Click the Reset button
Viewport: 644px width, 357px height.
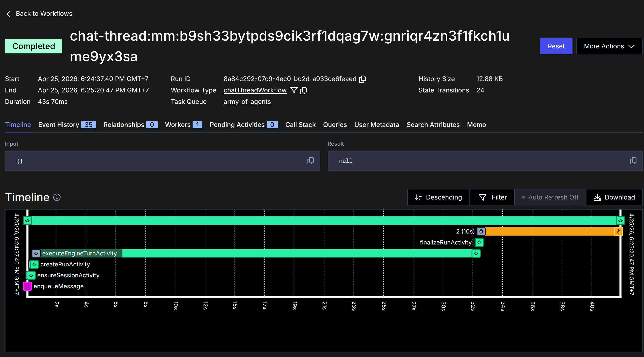click(x=556, y=46)
